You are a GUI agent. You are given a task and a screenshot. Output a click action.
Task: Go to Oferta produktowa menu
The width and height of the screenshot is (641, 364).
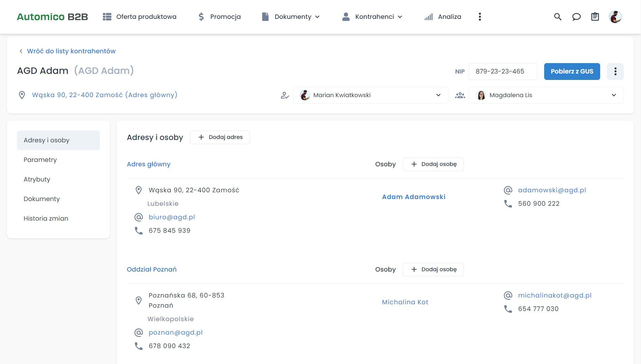[x=140, y=17]
